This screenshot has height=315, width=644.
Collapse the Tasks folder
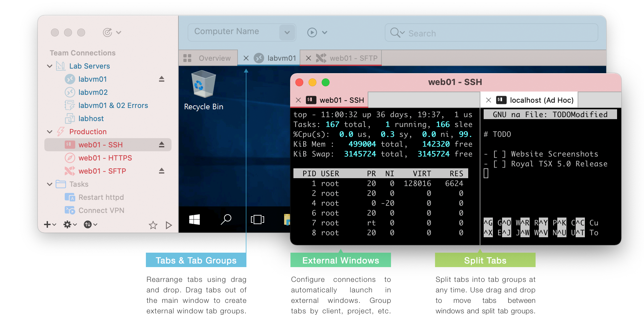pos(50,184)
